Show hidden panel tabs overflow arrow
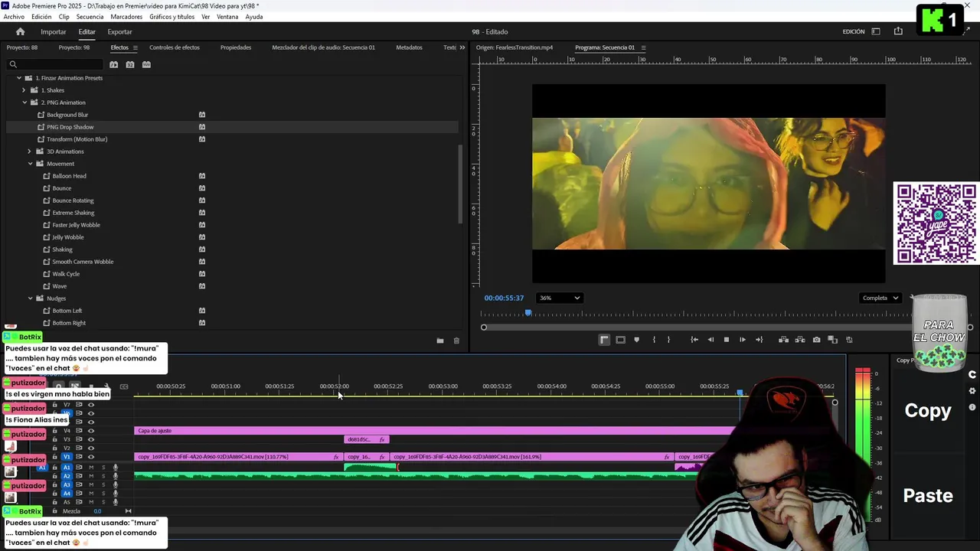The height and width of the screenshot is (551, 980). click(462, 47)
